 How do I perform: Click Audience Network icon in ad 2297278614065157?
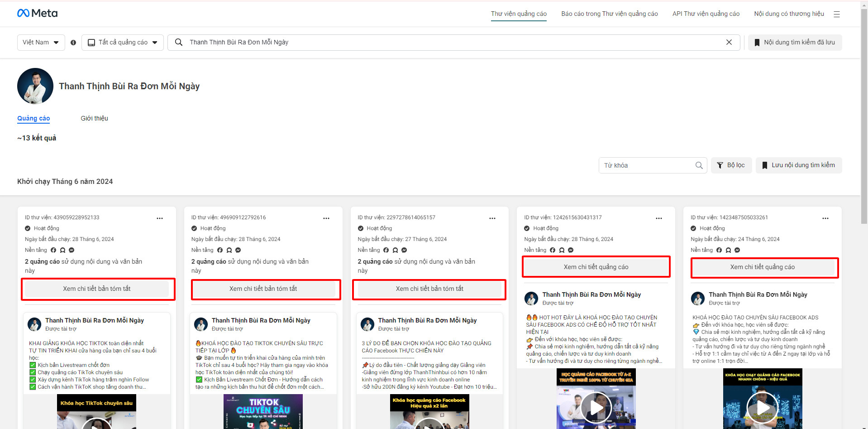395,250
